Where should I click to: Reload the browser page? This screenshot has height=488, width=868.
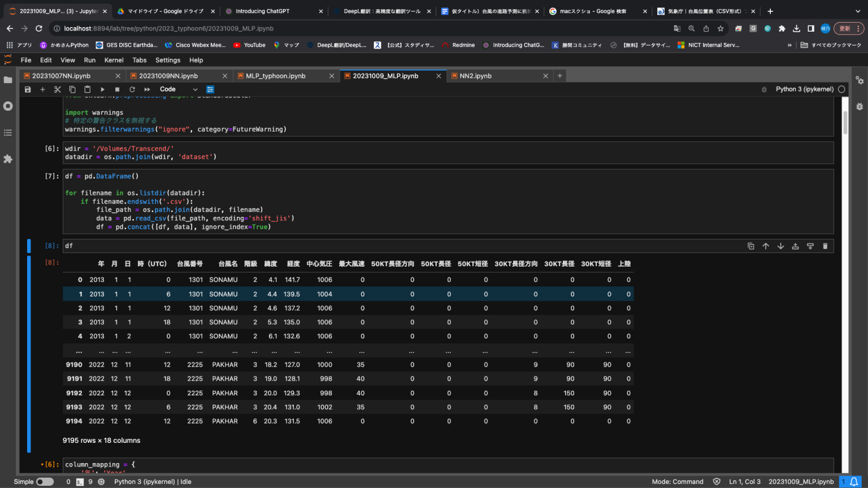[39, 28]
